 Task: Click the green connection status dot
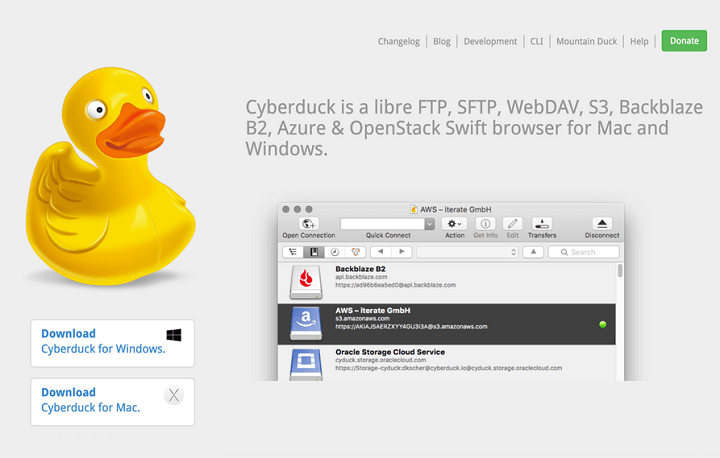603,324
